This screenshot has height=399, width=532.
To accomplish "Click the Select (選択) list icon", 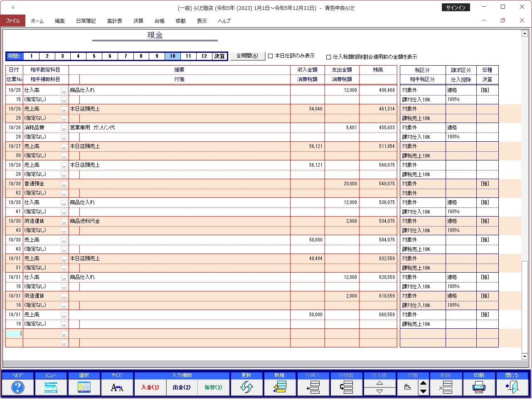I will tap(84, 387).
